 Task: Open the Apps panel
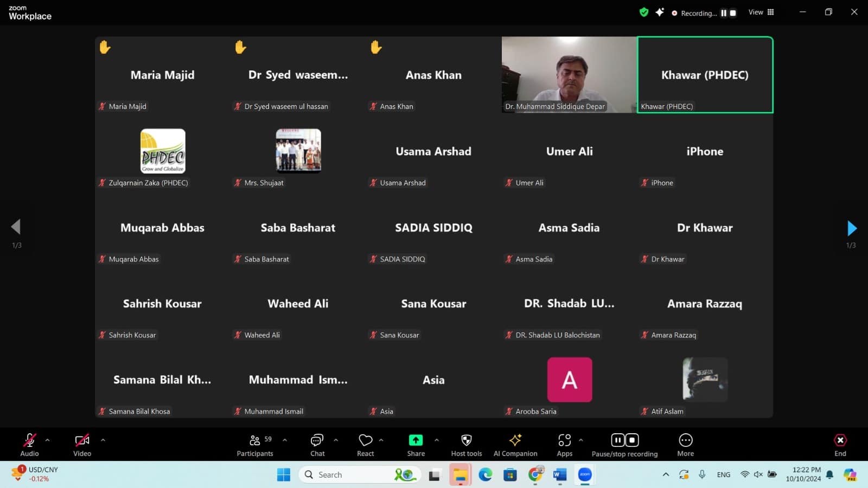[x=564, y=445]
